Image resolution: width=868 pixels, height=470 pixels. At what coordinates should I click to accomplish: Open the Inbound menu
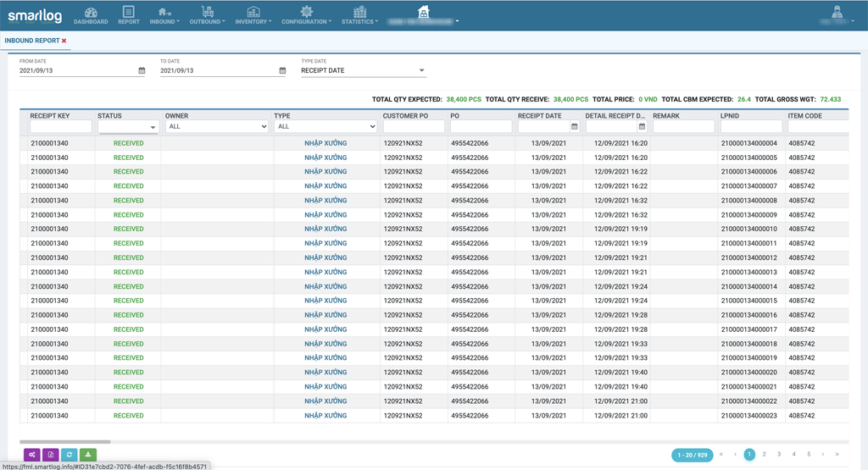click(164, 15)
